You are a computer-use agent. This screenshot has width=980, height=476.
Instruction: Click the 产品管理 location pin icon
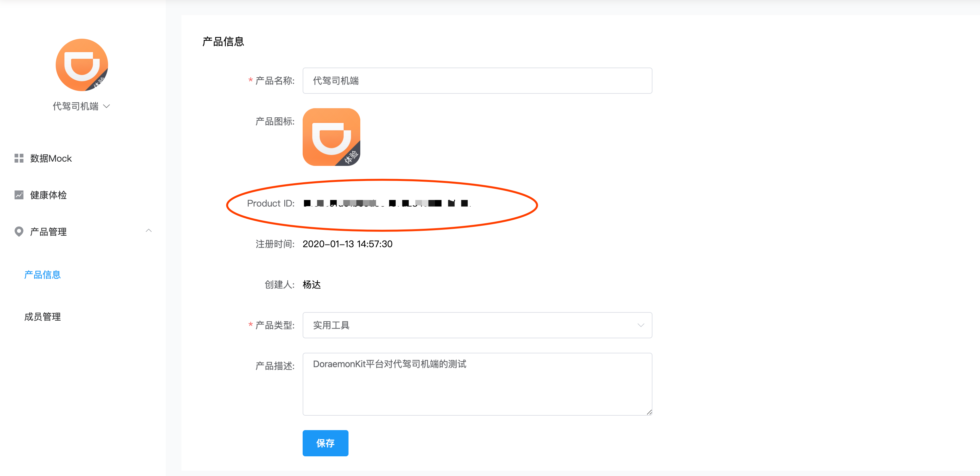pos(18,231)
